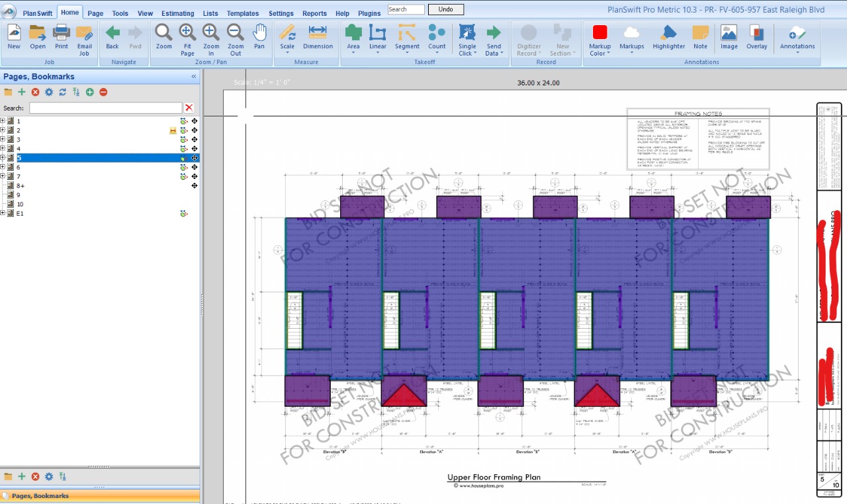Click the move crosshair icon on page 8+ row
Image resolution: width=847 pixels, height=504 pixels.
(195, 186)
